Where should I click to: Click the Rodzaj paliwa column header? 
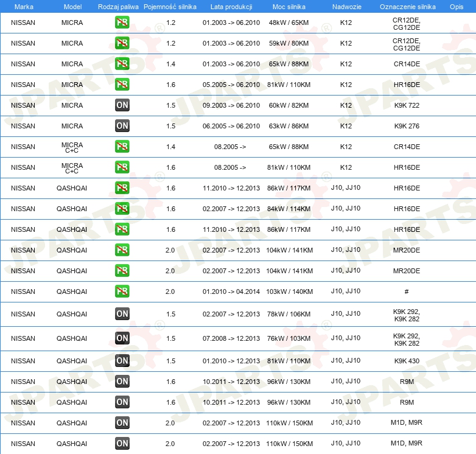coord(118,7)
